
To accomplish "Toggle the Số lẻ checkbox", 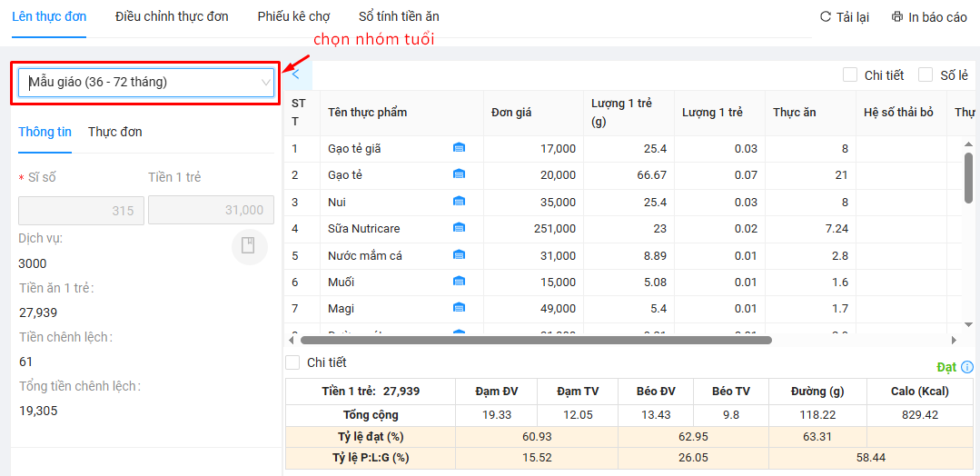I will click(926, 75).
